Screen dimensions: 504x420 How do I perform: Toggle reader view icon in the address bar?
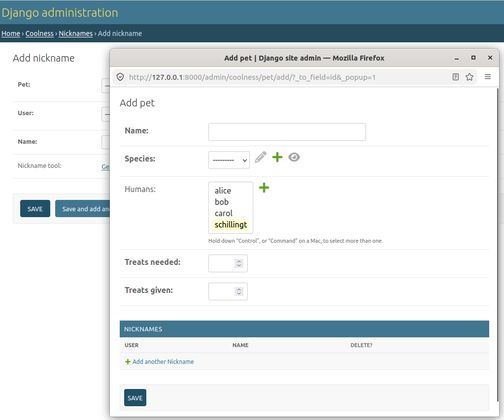point(455,77)
